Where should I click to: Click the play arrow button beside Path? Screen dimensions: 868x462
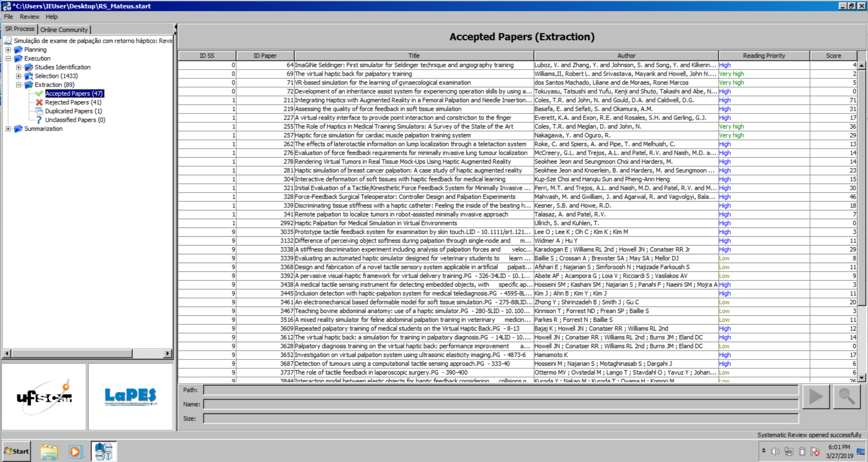click(816, 396)
